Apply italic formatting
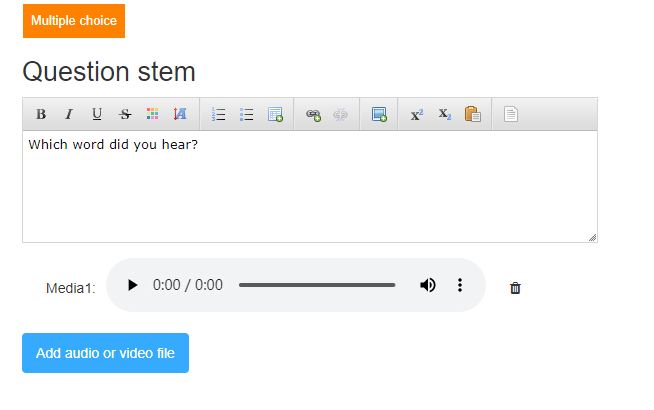Screen dimensions: 654x410 pyautogui.click(x=69, y=114)
